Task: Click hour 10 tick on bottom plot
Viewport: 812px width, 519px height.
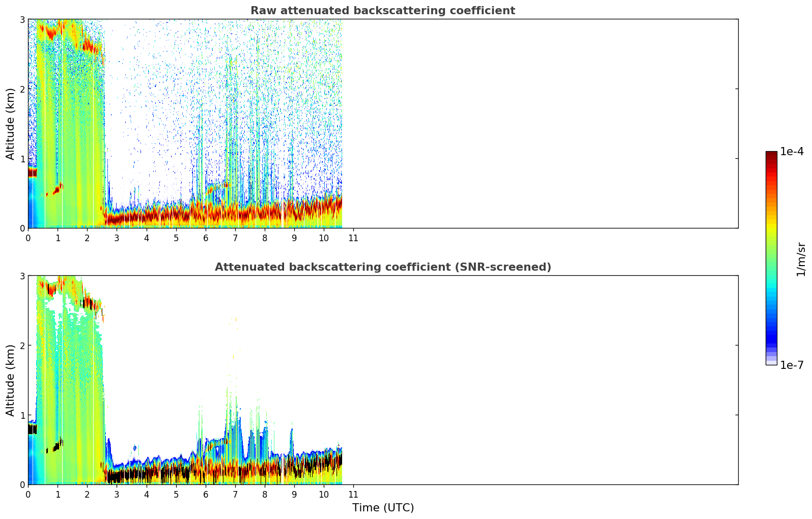Action: point(323,495)
